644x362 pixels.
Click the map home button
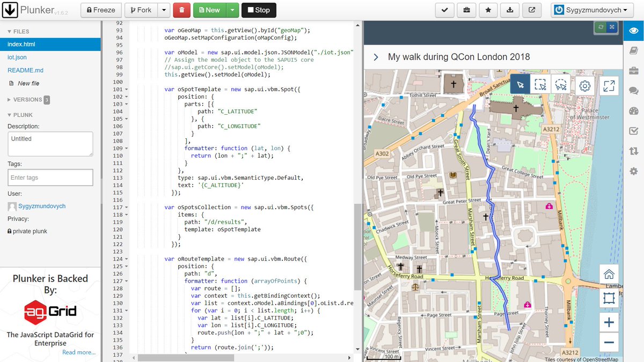[609, 275]
